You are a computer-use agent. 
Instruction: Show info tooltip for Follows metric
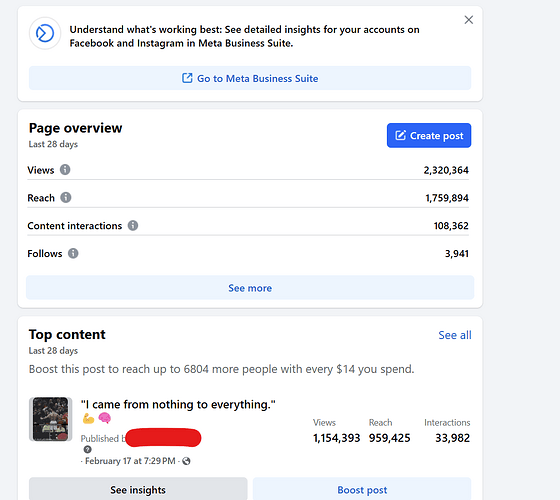point(73,253)
